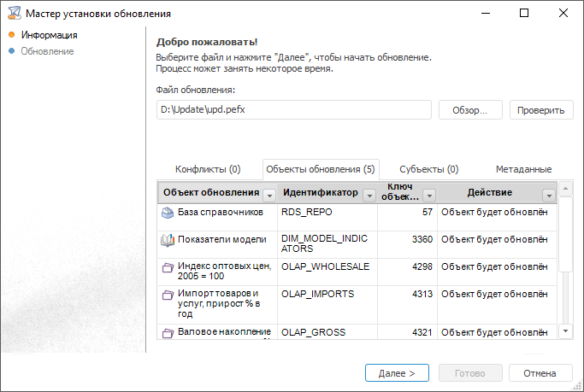Select the Информация step in sidebar
Viewport: 584px width, 392px height.
(50, 35)
